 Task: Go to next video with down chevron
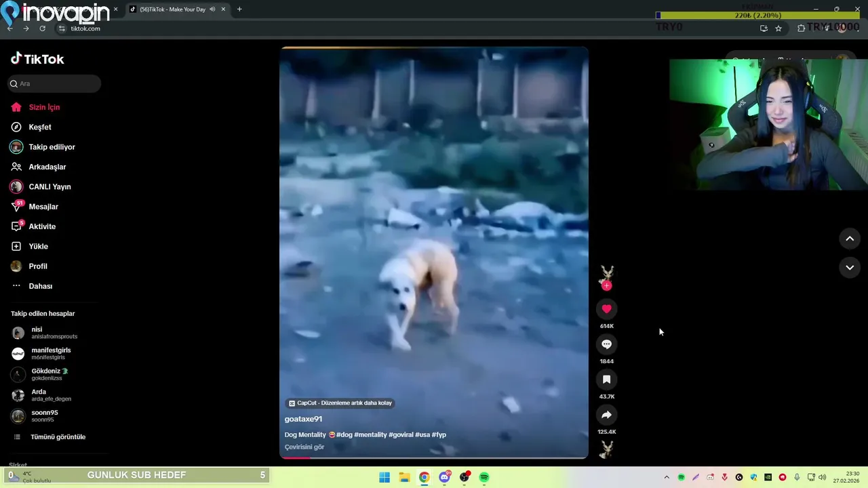pyautogui.click(x=849, y=268)
